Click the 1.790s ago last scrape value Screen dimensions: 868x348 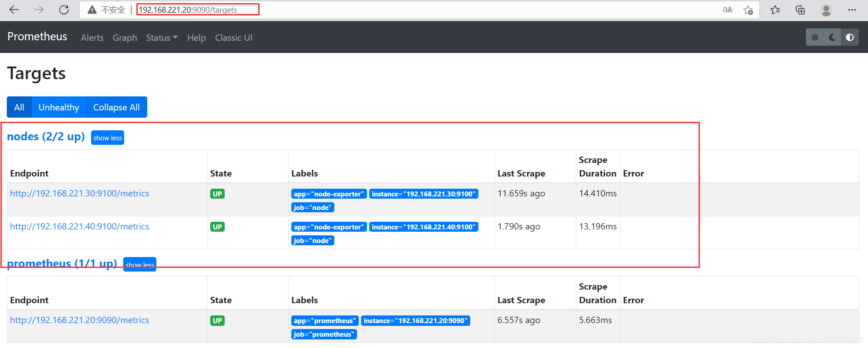click(x=519, y=226)
